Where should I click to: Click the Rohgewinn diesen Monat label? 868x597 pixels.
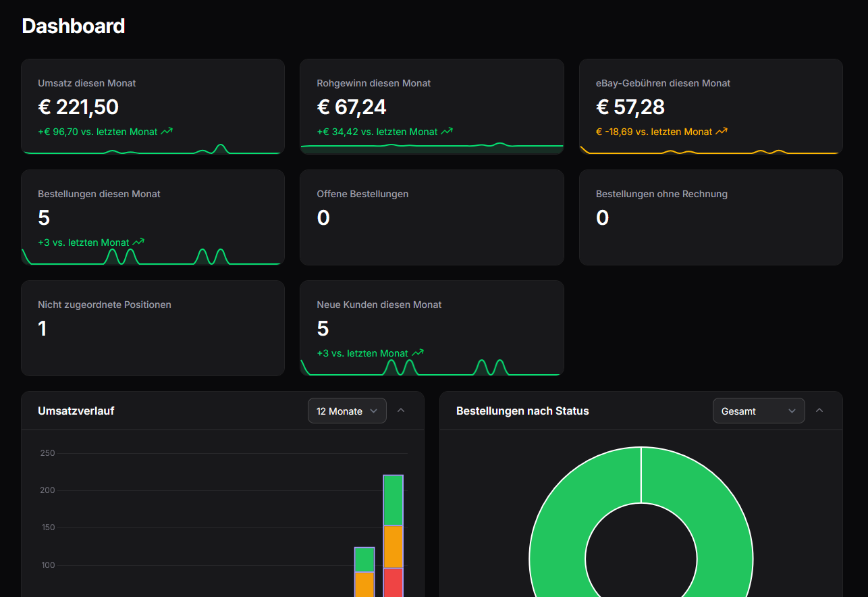point(374,83)
